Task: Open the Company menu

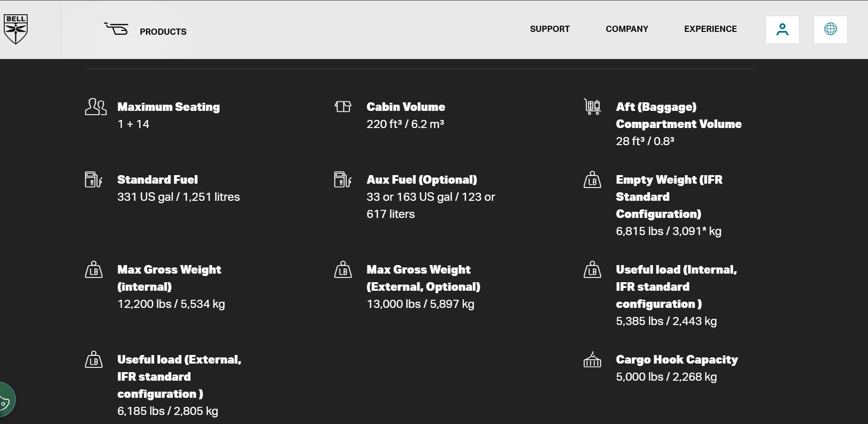Action: pyautogui.click(x=627, y=29)
